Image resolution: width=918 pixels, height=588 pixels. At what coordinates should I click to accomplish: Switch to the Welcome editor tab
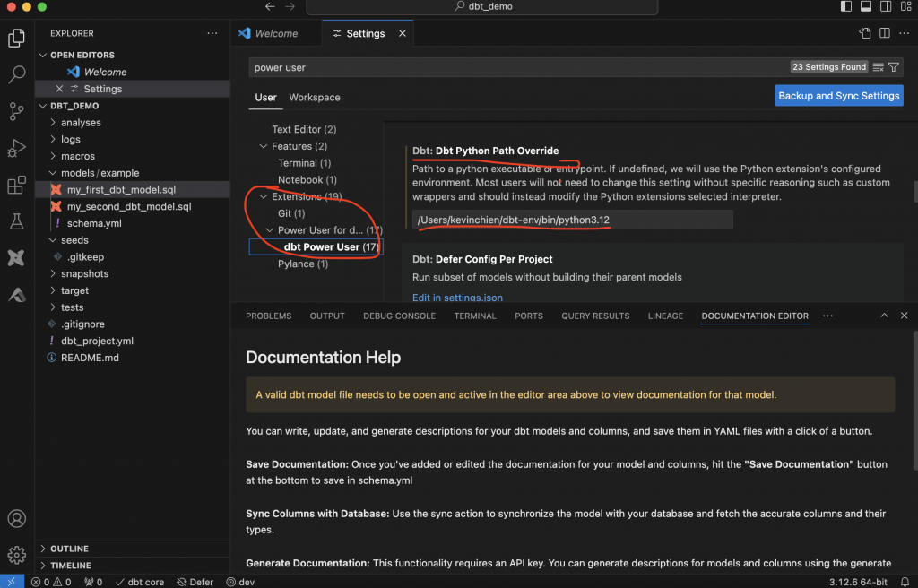pos(276,33)
